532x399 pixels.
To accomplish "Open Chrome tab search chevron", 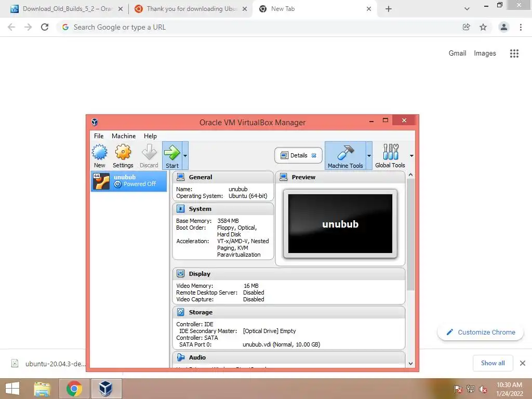I will click(467, 9).
